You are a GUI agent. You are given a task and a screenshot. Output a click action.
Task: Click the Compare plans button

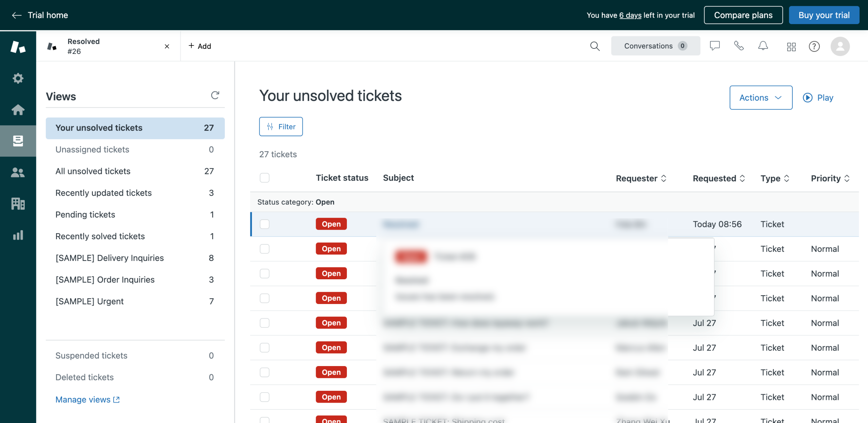coord(743,15)
